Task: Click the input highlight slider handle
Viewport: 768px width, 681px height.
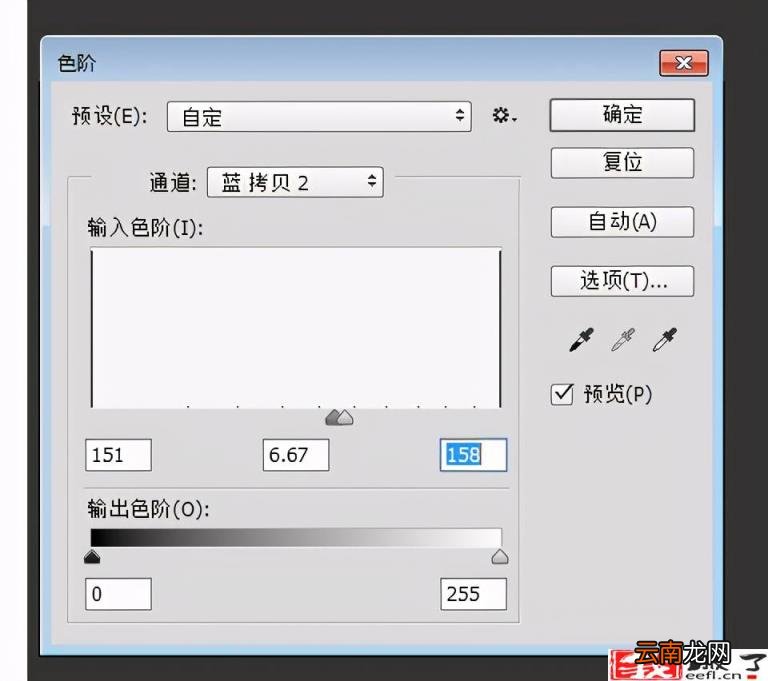Action: [346, 417]
